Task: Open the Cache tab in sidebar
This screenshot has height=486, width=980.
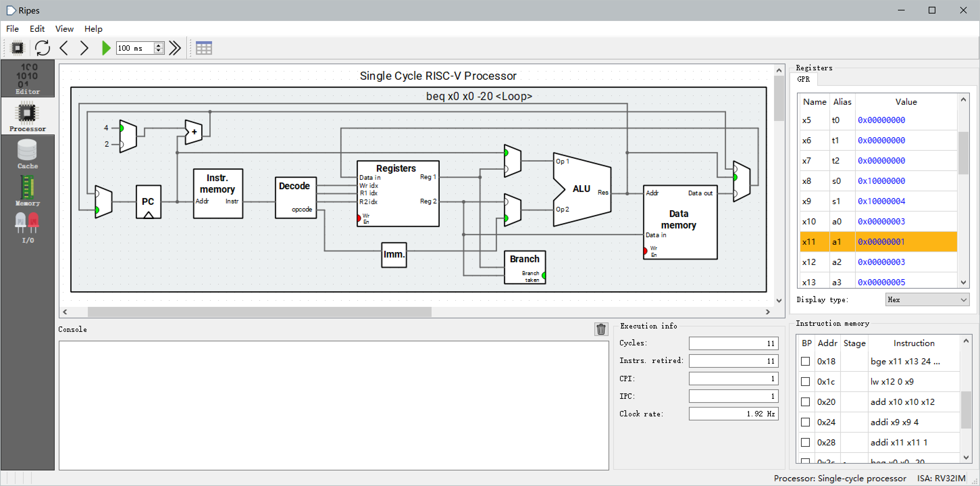Action: coord(28,153)
